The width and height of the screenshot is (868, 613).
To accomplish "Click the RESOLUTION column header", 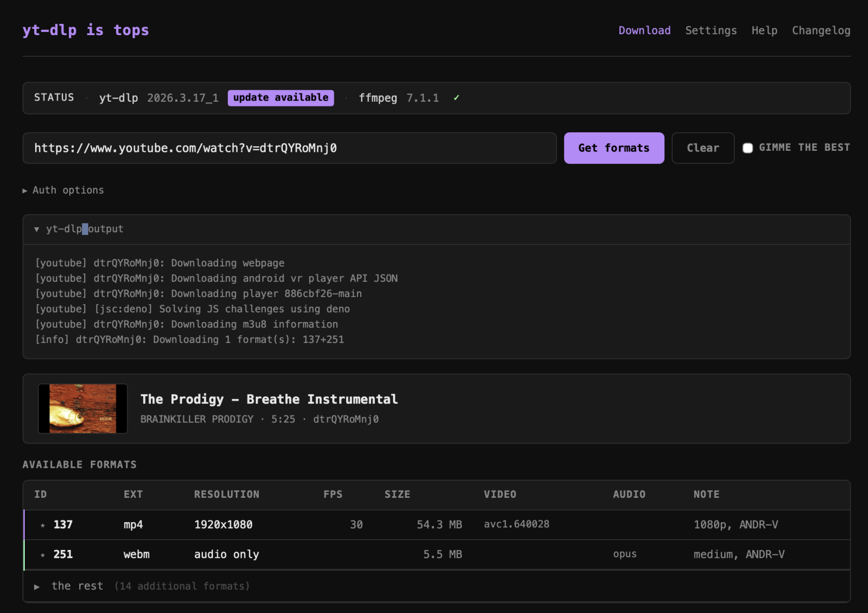I will coord(226,494).
